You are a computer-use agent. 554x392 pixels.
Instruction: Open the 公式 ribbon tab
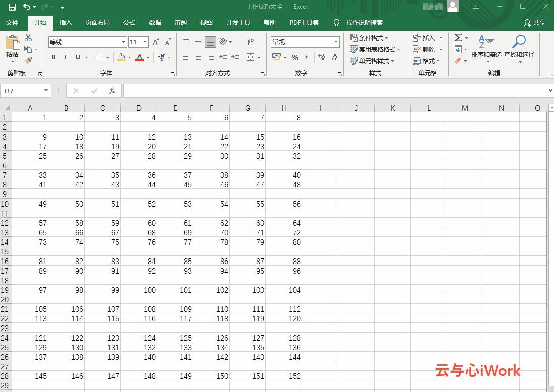129,23
